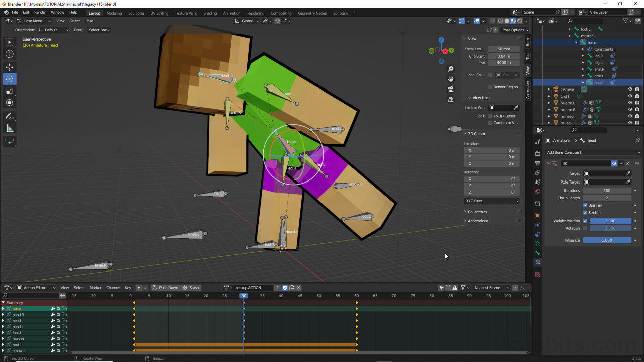This screenshot has height=362, width=644.
Task: Select the Move tool in the viewport toolbar
Action: [9, 67]
